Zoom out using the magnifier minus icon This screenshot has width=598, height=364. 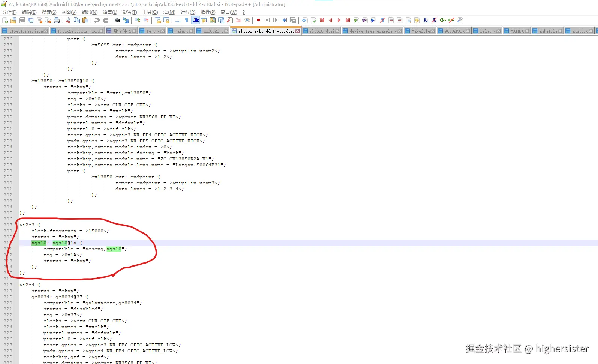[146, 20]
